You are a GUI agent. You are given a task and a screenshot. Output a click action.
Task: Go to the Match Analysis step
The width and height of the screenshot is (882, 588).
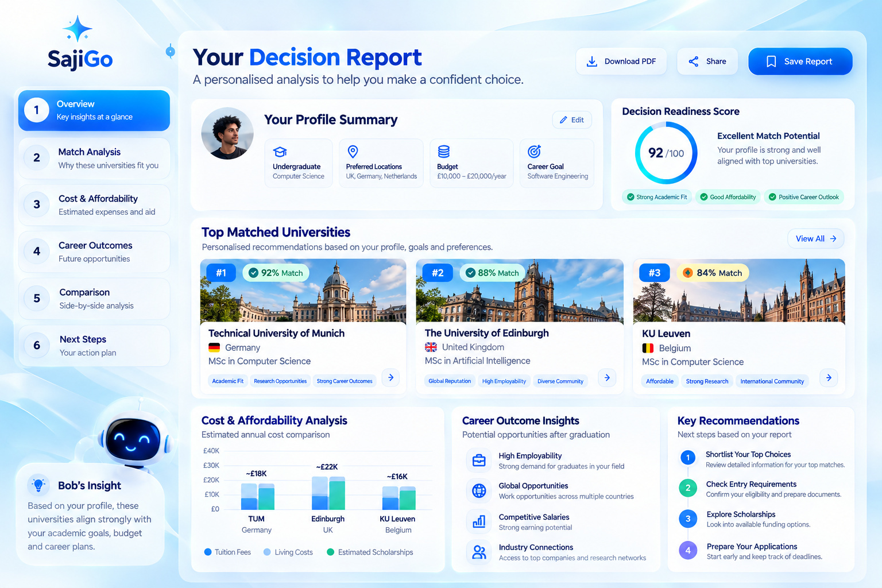[x=94, y=158]
